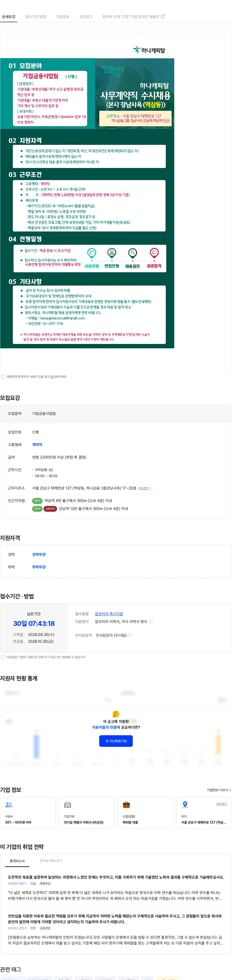Open 기업정보 더보기 link
This screenshot has width=232, height=980.
coord(219,790)
